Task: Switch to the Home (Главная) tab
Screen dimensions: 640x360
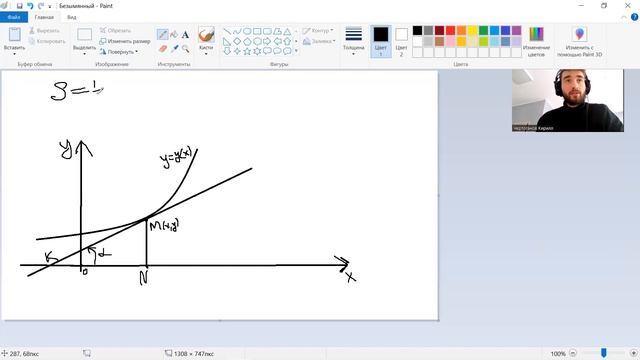Action: pos(44,17)
